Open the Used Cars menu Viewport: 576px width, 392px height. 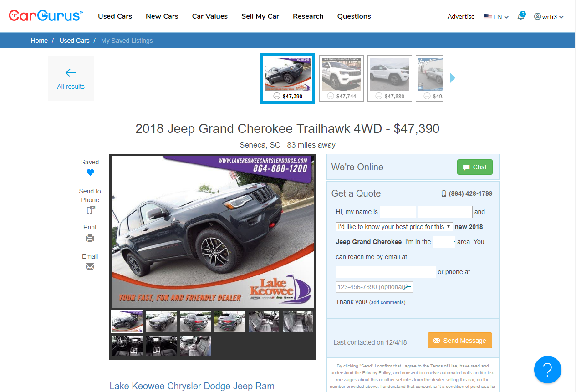[x=115, y=16]
